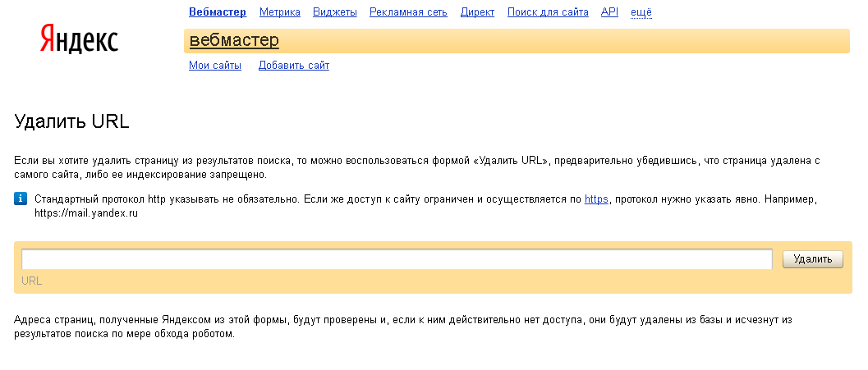Open the Виджеты link
The height and width of the screenshot is (370, 868).
[335, 12]
